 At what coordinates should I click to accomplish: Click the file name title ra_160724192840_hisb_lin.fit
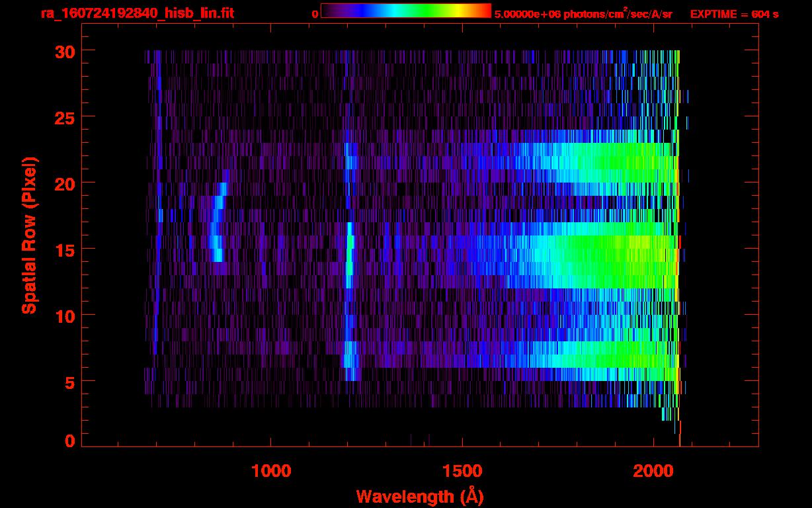click(137, 13)
